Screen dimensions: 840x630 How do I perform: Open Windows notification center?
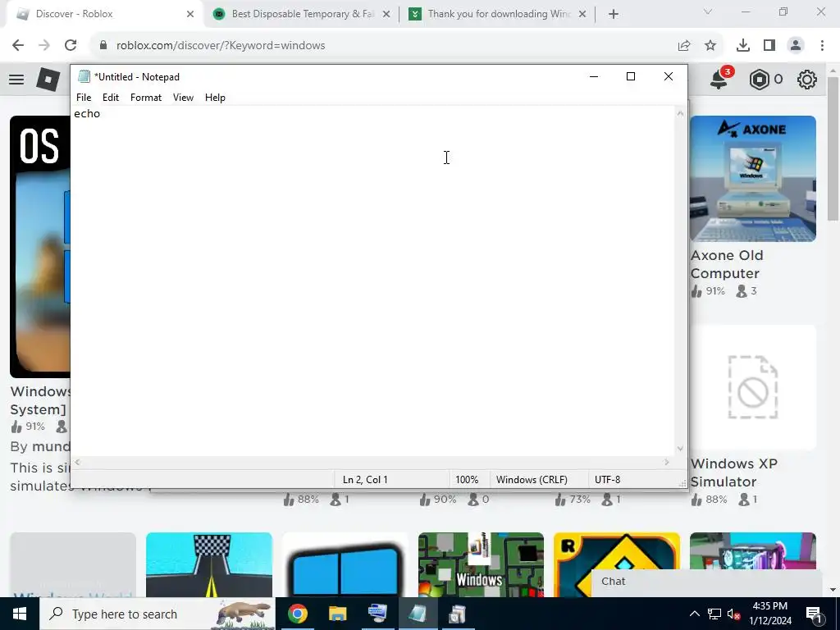[814, 614]
